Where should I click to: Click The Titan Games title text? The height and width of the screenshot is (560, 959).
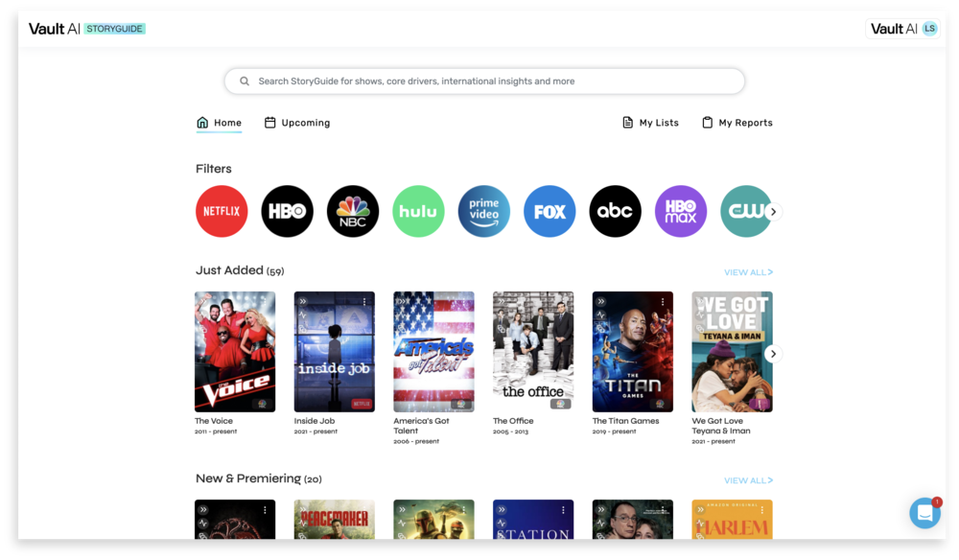click(x=625, y=421)
